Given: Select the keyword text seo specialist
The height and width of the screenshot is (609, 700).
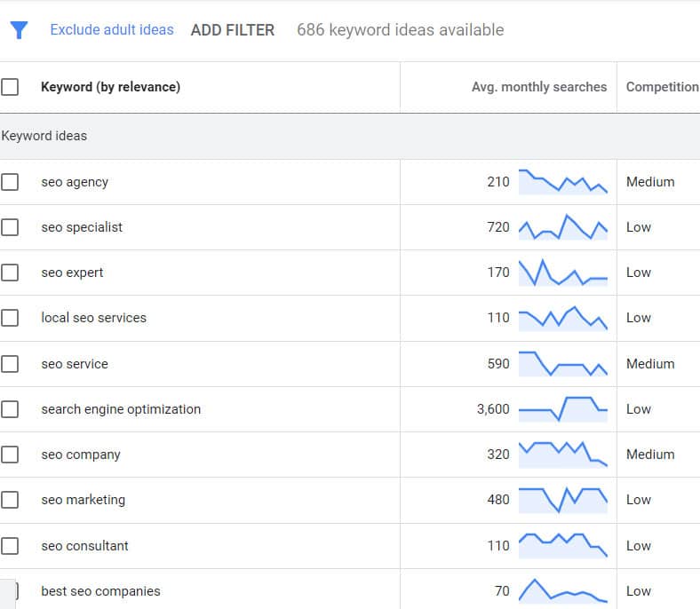Looking at the screenshot, I should (82, 227).
